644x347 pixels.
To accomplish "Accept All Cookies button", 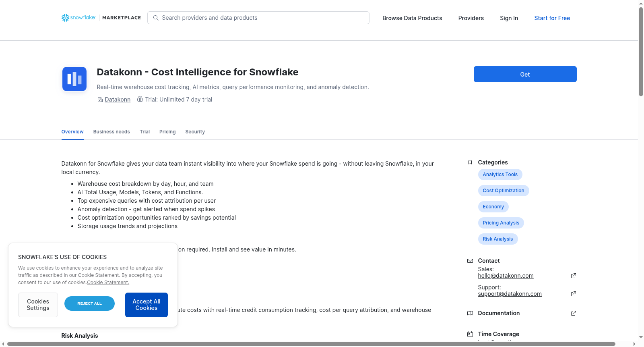I will coord(147,305).
